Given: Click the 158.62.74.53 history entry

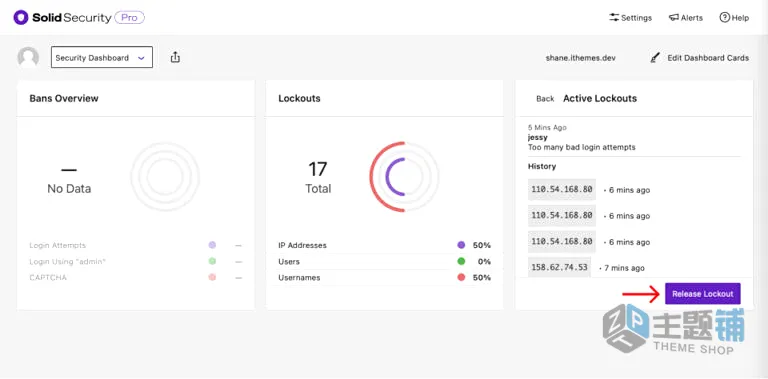Looking at the screenshot, I should pyautogui.click(x=559, y=267).
